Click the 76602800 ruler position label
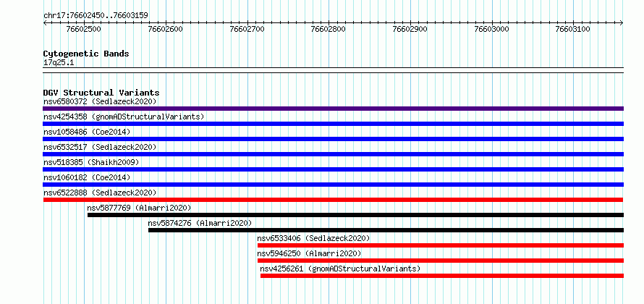Screen dimensions: 644x304 pyautogui.click(x=329, y=29)
